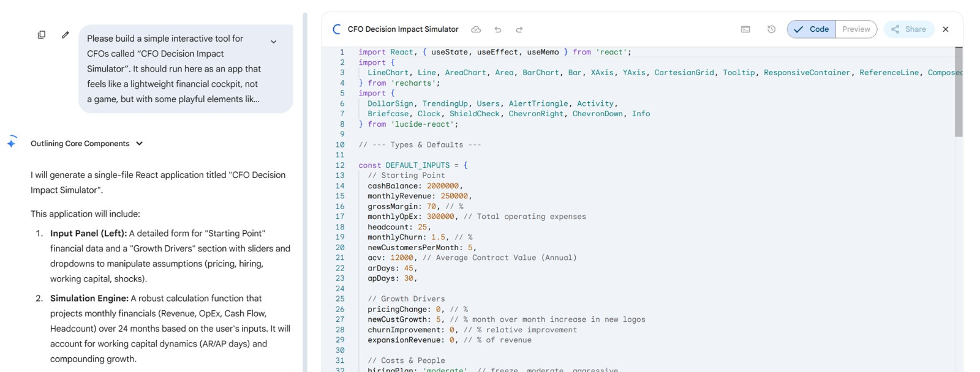Expand the truncated prompt bubble chevron

(274, 42)
